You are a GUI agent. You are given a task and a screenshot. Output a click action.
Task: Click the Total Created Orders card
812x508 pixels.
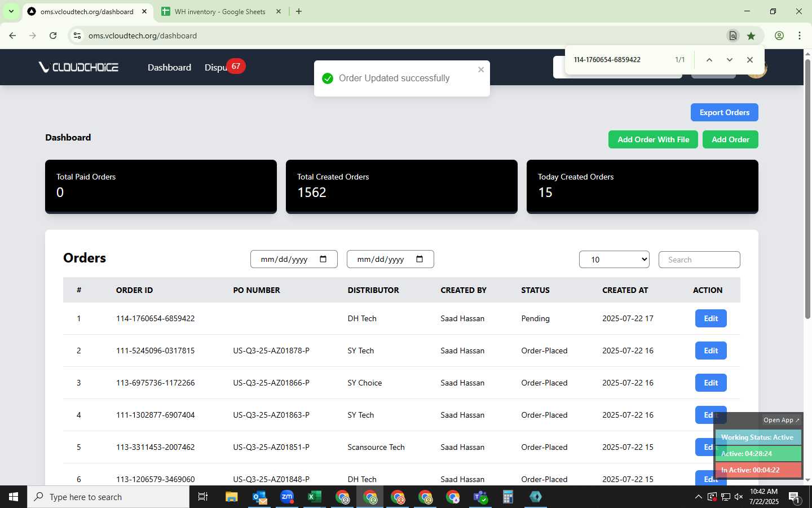pos(401,186)
